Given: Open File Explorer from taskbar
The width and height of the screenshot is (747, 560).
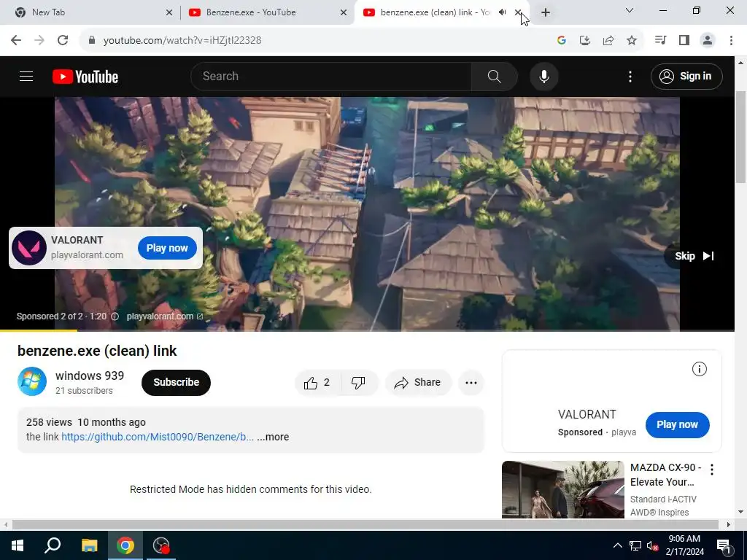Looking at the screenshot, I should click(x=89, y=545).
